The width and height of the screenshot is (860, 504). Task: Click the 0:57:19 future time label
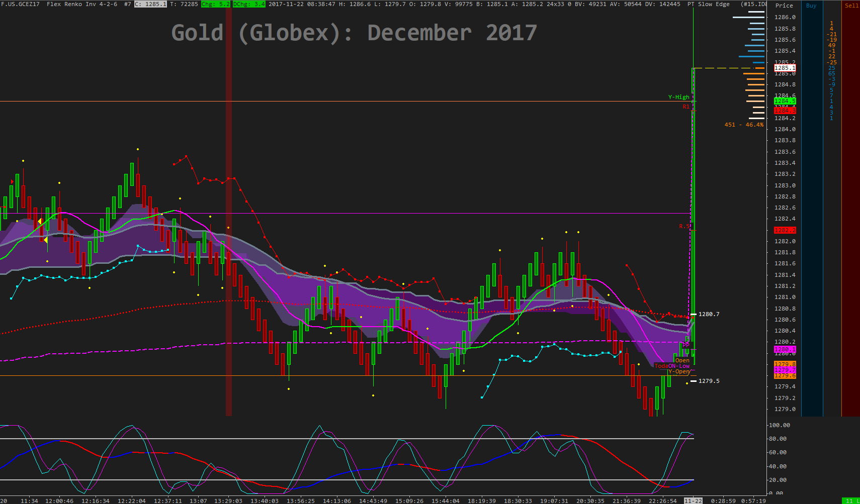(x=753, y=501)
